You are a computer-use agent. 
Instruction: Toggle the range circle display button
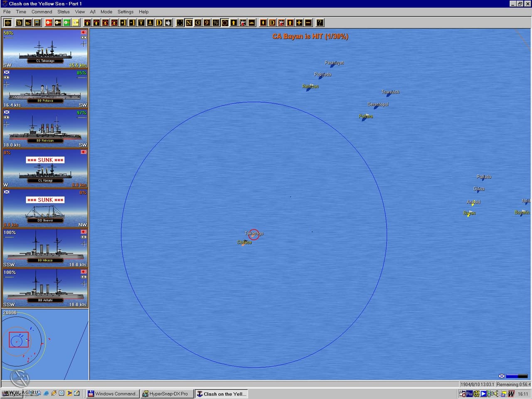[x=225, y=23]
